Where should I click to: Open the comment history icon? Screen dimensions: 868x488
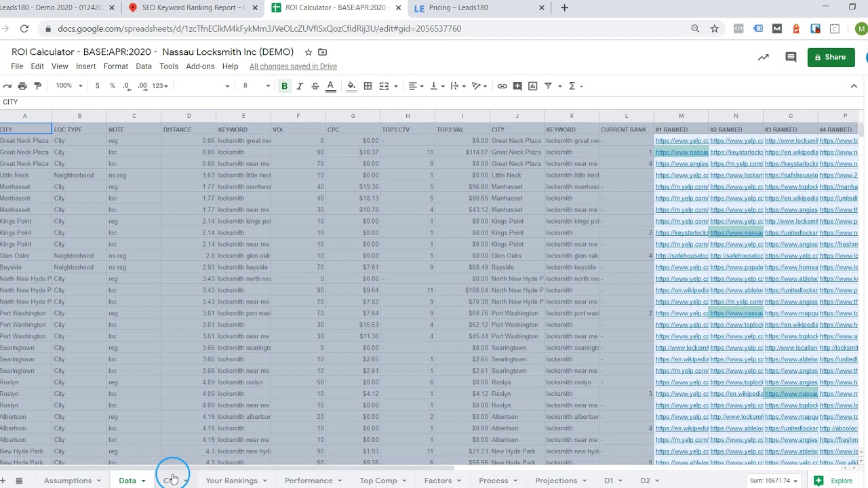pyautogui.click(x=791, y=58)
